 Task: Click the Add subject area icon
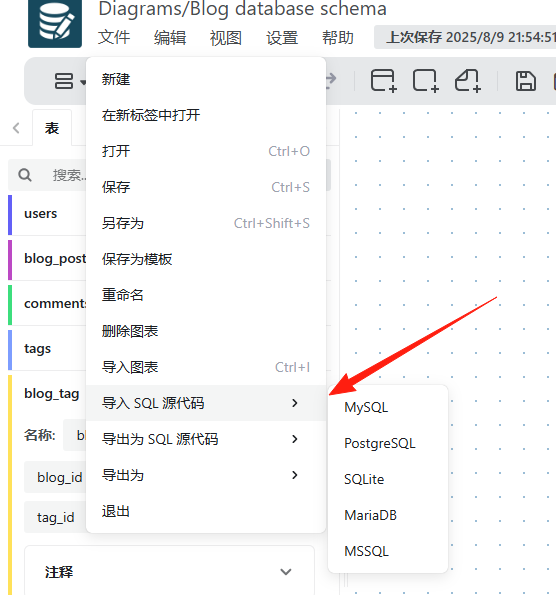426,80
